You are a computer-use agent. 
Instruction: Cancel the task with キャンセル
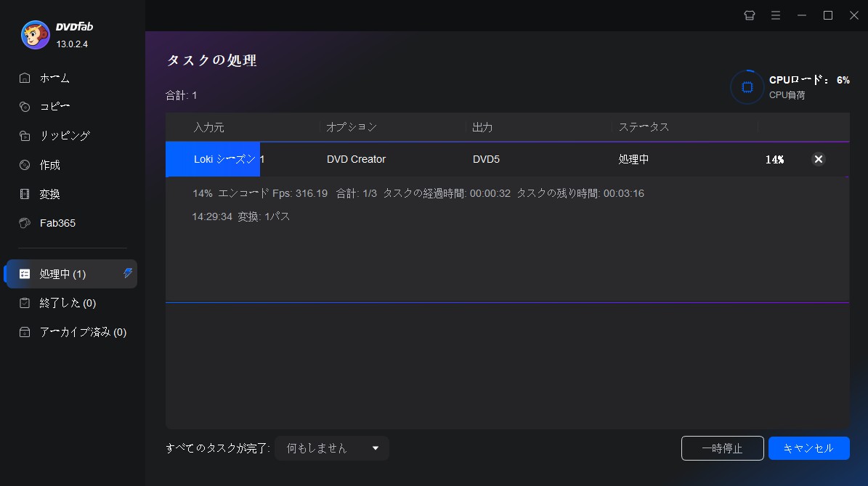click(x=808, y=448)
